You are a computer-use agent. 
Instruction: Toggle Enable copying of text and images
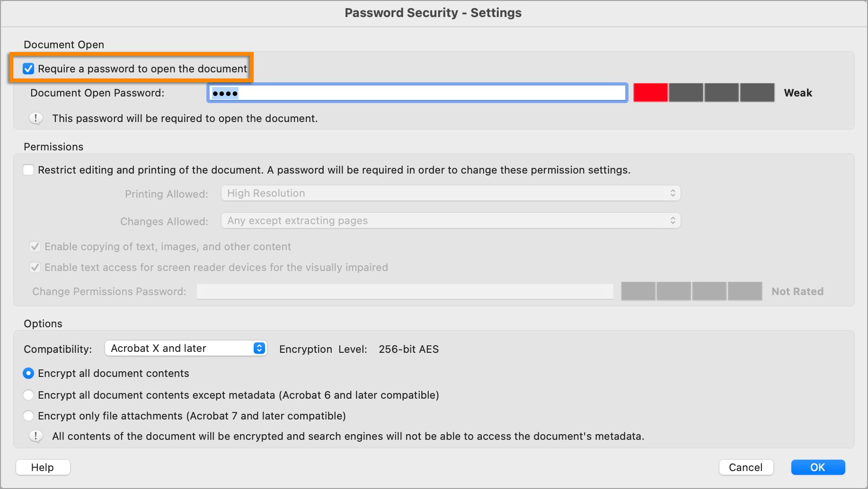pos(35,246)
